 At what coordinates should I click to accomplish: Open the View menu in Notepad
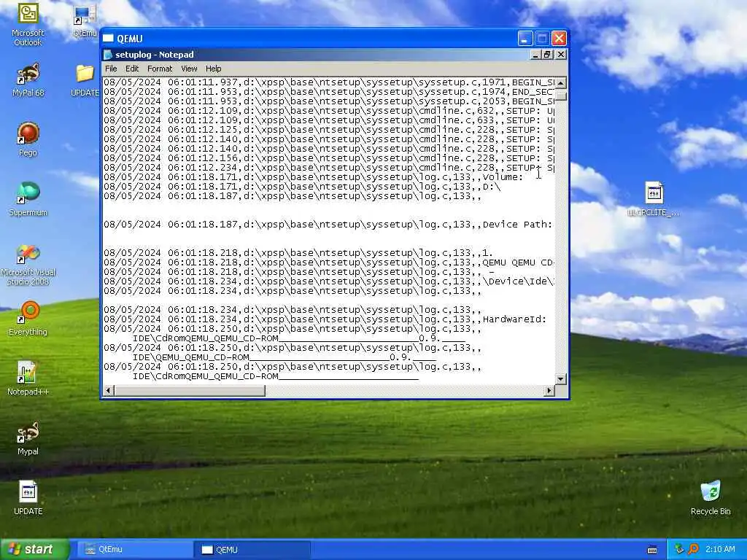tap(189, 69)
